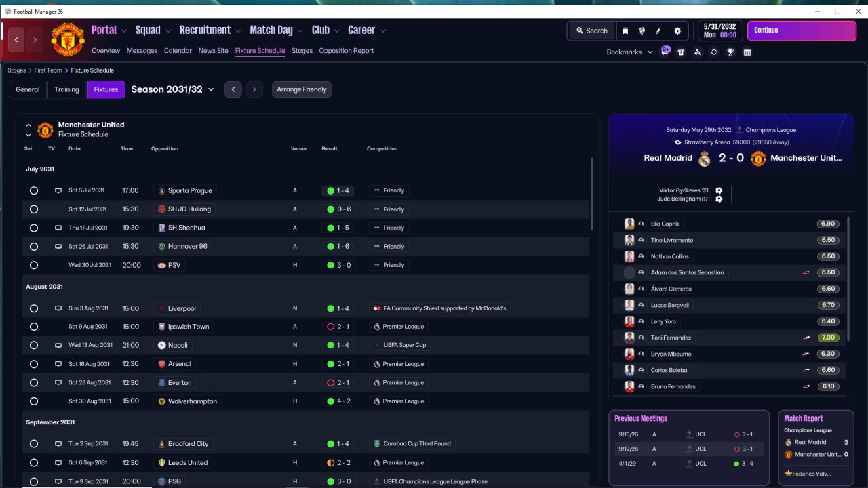The height and width of the screenshot is (488, 868).
Task: Switch to the Training tab
Action: (x=66, y=89)
